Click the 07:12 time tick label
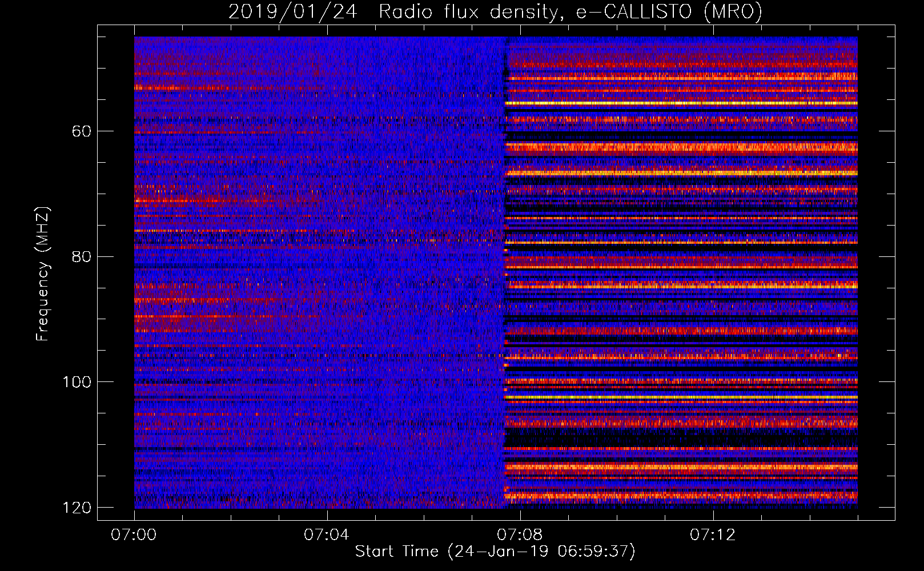The image size is (924, 571). coord(712,535)
